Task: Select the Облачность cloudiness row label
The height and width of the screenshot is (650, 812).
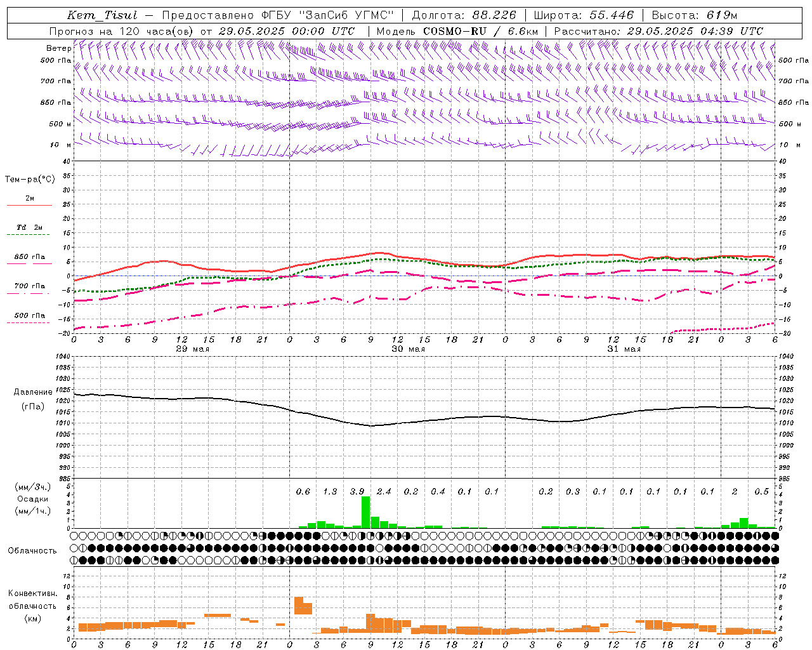Action: [32, 551]
